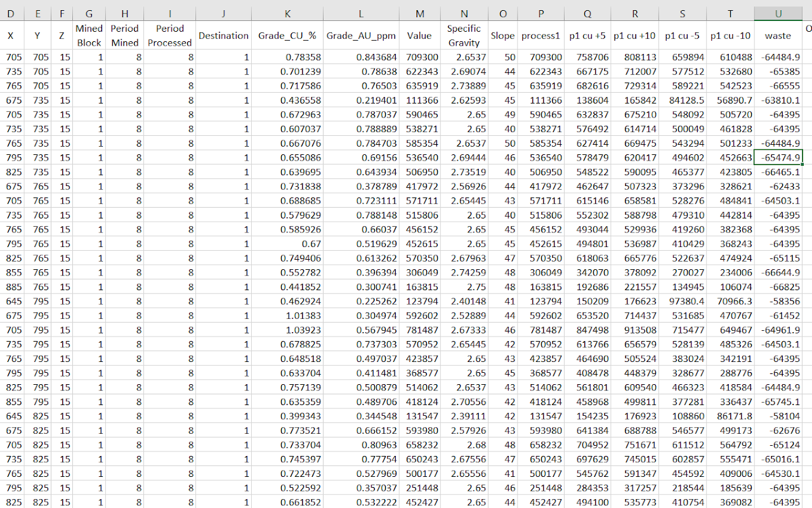Image resolution: width=812 pixels, height=508 pixels.
Task: Select the cell containing 0.219401
Action: pos(361,100)
